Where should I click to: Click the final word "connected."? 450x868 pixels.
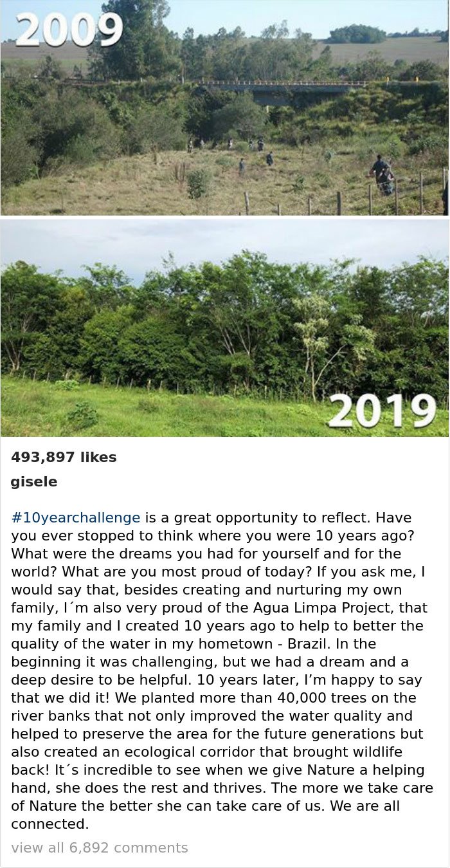(50, 824)
